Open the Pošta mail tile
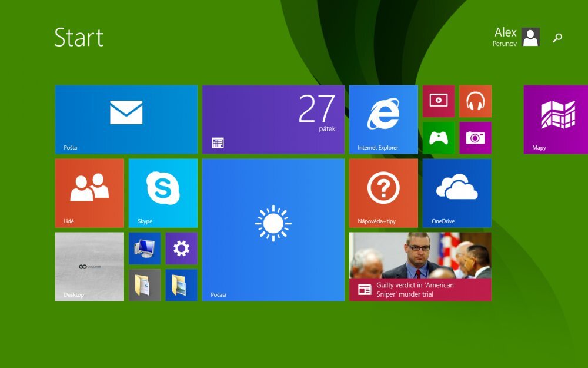Viewport: 588px width, 368px height. tap(126, 119)
